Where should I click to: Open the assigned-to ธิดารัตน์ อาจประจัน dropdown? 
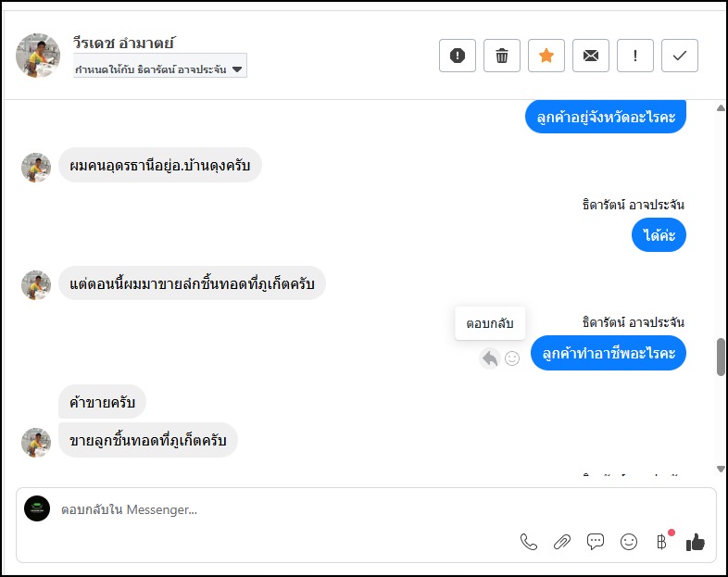coord(160,69)
